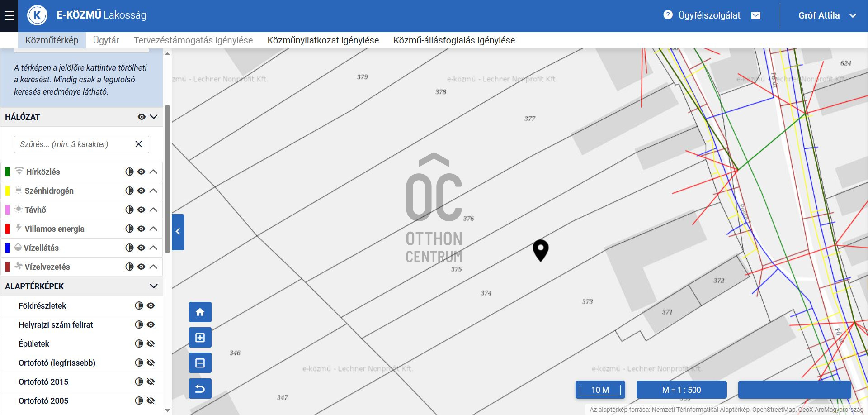Image resolution: width=868 pixels, height=415 pixels.
Task: Adjust Hírközlés layer opacity icon
Action: click(129, 172)
